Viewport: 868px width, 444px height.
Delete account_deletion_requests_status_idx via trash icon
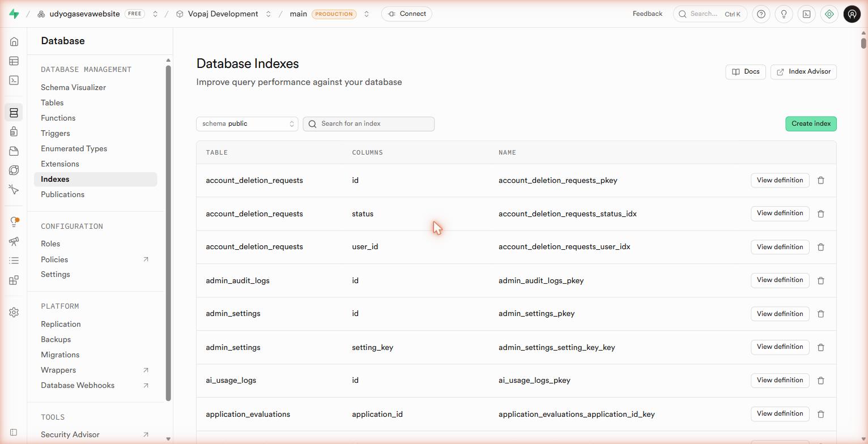(820, 214)
